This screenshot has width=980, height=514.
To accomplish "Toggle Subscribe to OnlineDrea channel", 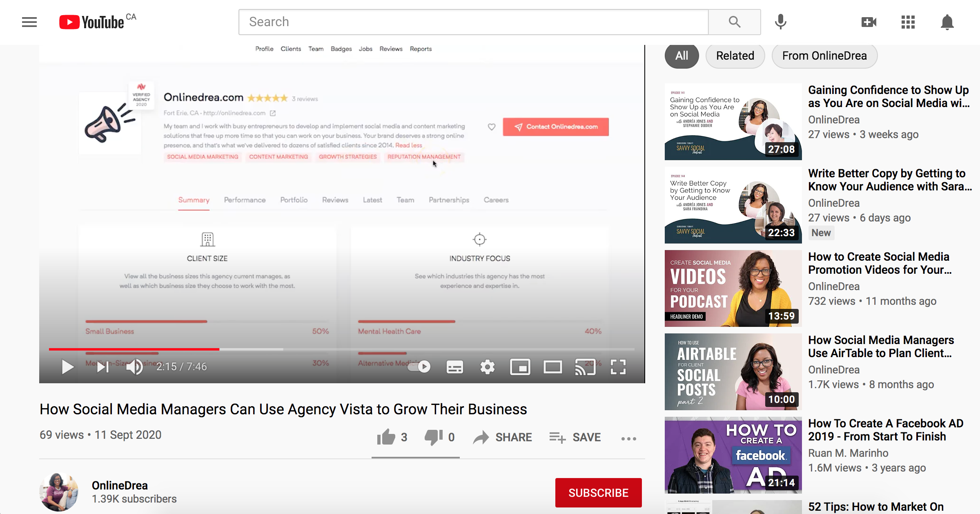I will [x=598, y=493].
